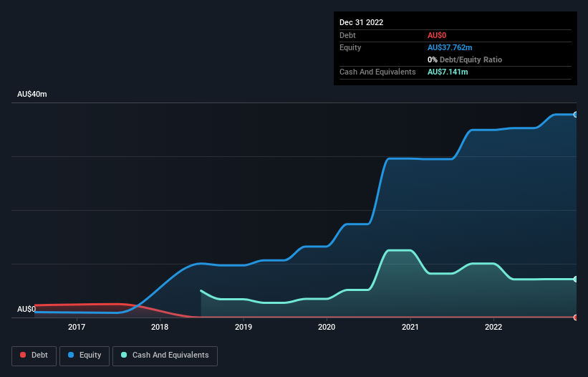Select the Equity endpoint marker at Dec 2022
Image resolution: width=588 pixels, height=377 pixels.
[x=576, y=115]
